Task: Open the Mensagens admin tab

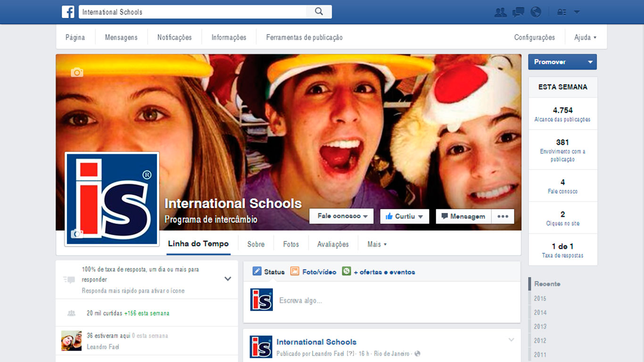Action: [121, 37]
